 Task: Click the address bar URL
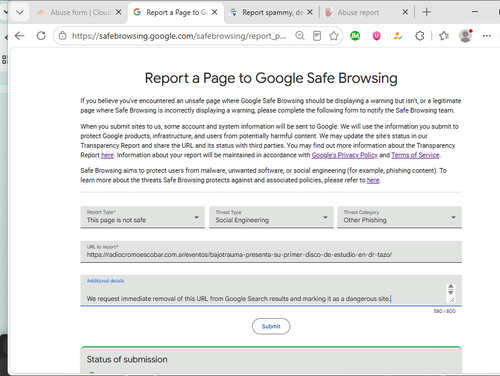pos(179,36)
